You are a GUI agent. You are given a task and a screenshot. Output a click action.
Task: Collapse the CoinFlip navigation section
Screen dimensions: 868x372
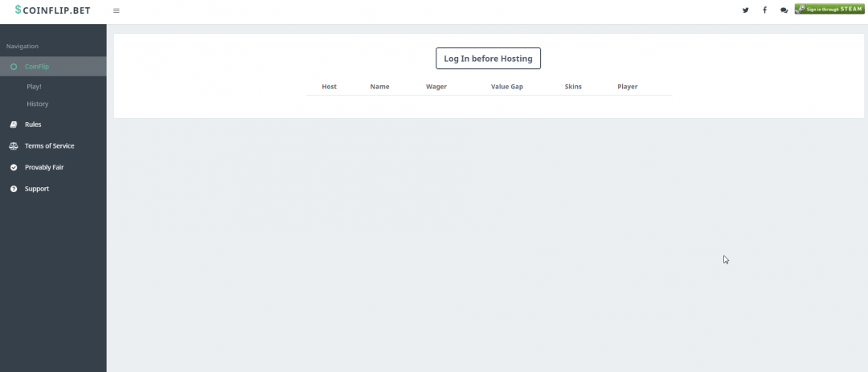(36, 67)
